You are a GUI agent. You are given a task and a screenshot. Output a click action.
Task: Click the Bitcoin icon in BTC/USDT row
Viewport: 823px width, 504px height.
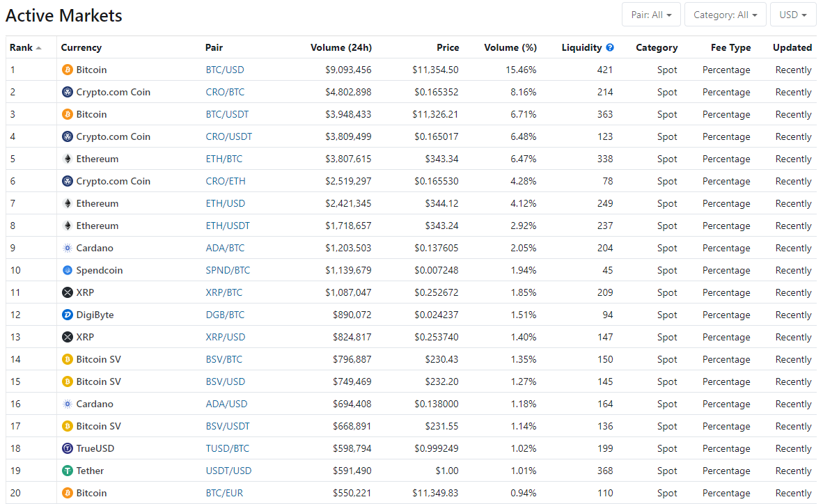[x=67, y=114]
